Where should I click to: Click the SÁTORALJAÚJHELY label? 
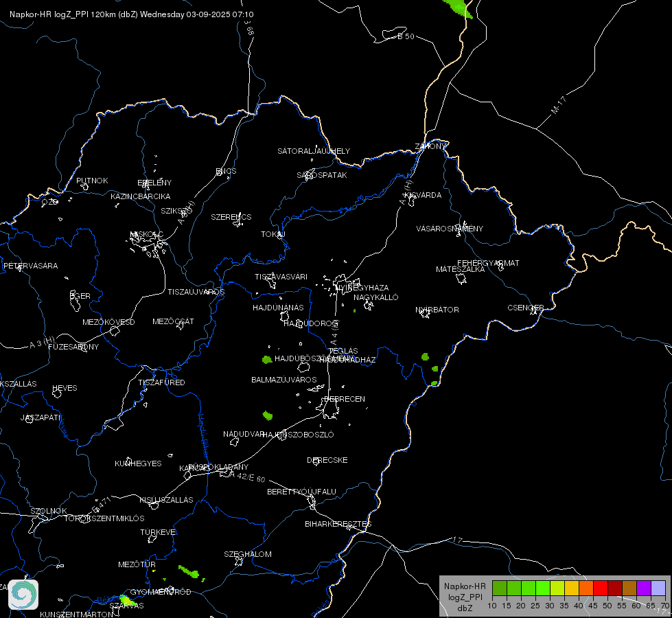[314, 151]
